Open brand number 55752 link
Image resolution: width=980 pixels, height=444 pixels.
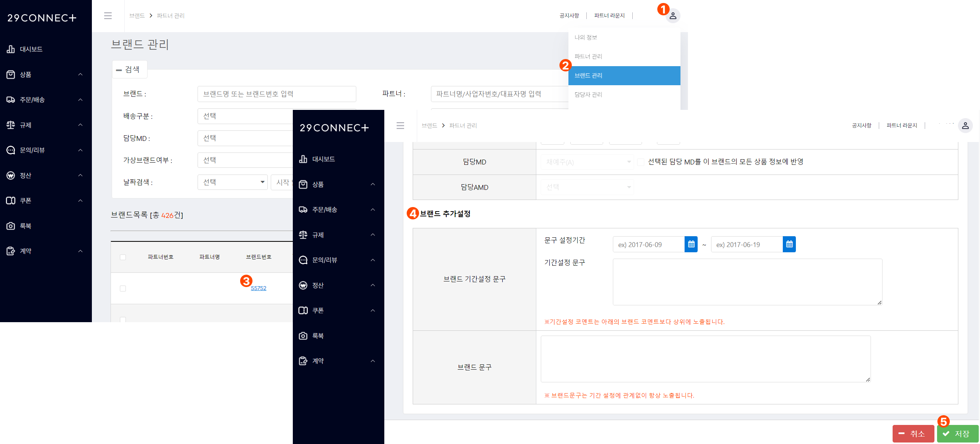point(258,288)
